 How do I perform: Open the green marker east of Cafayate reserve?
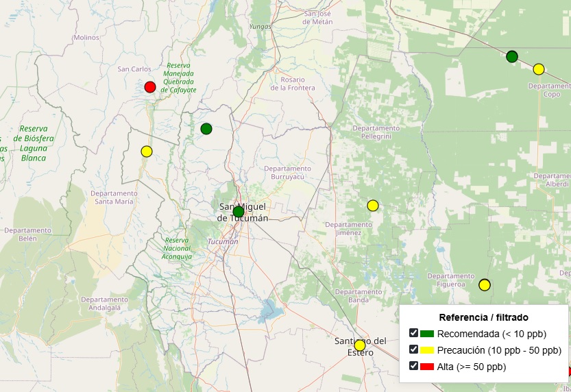(206, 129)
